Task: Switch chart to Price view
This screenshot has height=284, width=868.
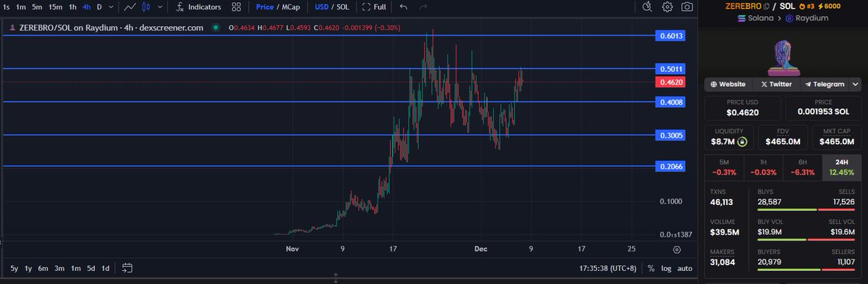Action: point(264,7)
